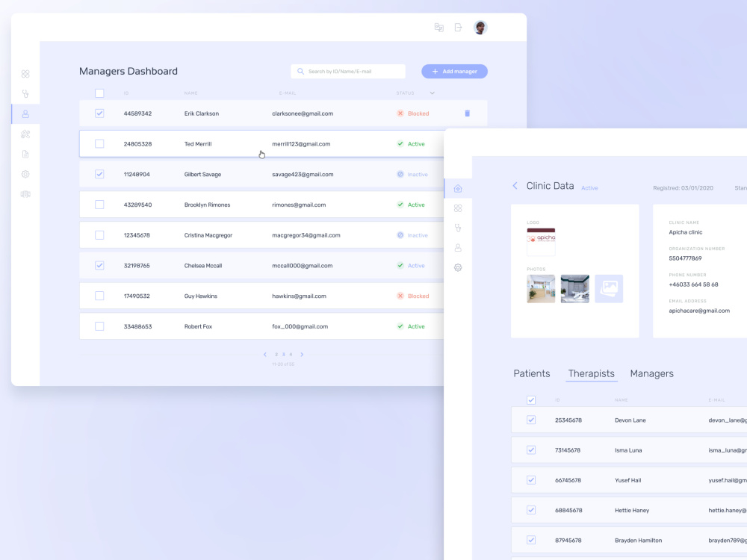Click the Name column header in Managers table
Screen dimensions: 747x560
[190, 93]
